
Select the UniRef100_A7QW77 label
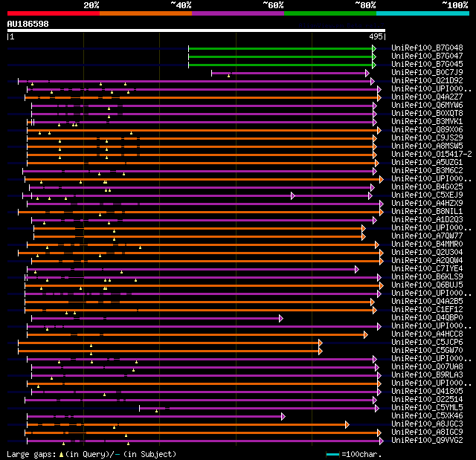[x=427, y=236]
